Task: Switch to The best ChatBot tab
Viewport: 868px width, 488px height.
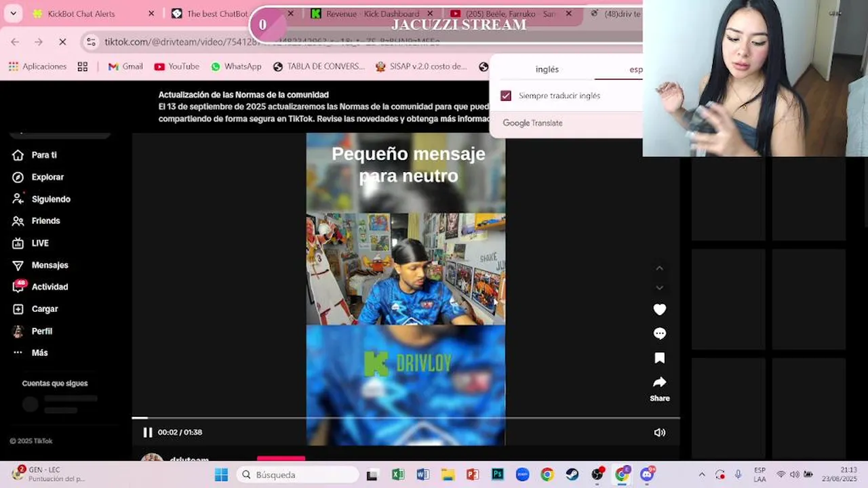Action: (217, 14)
